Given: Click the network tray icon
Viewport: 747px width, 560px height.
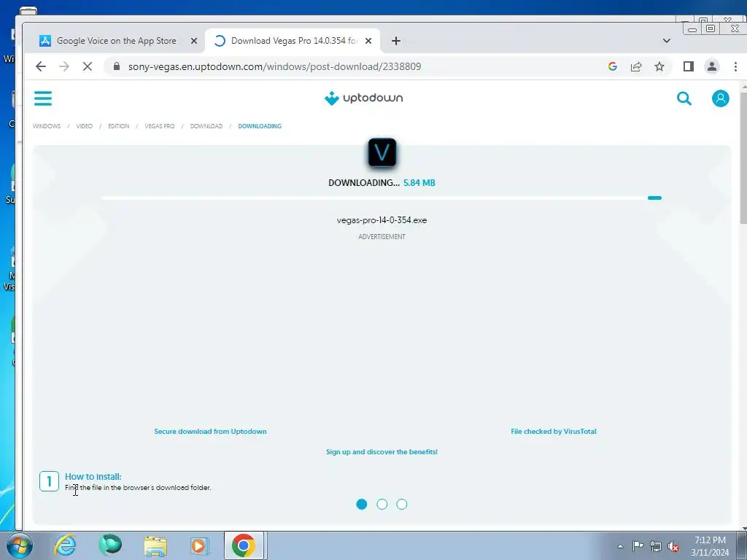Looking at the screenshot, I should (x=656, y=547).
